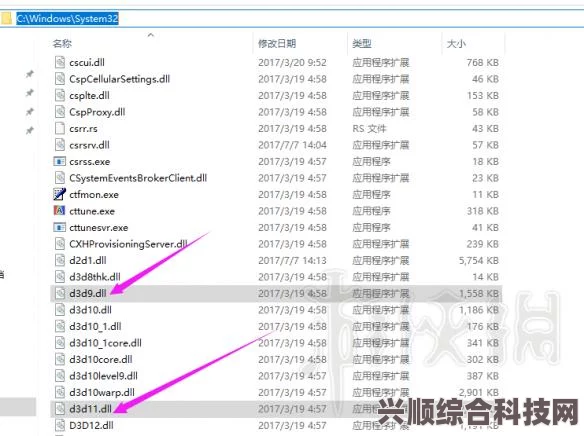This screenshot has width=584, height=436.
Task: Sort files by the 修改日期 column header
Action: coord(277,44)
